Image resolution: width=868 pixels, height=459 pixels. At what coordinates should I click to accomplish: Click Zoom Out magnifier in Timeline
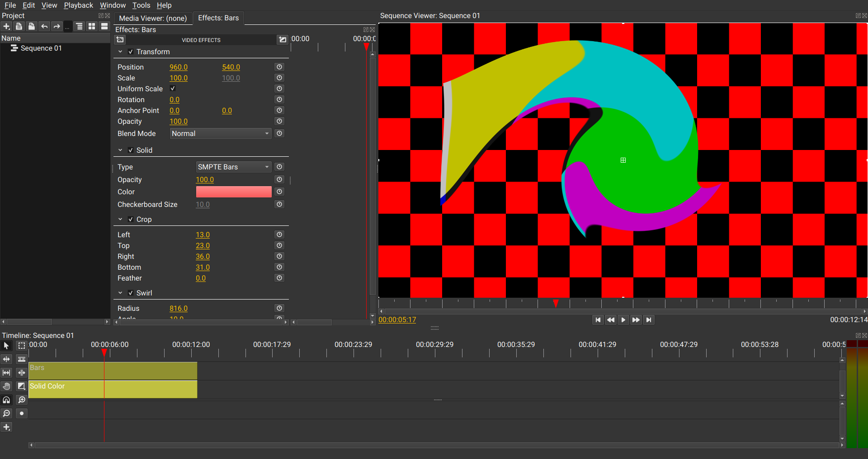tap(6, 413)
